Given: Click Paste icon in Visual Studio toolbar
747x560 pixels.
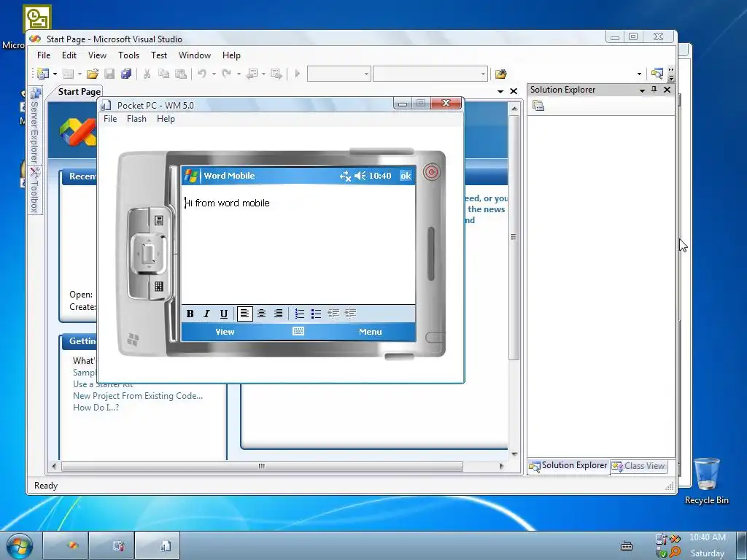Looking at the screenshot, I should [181, 74].
